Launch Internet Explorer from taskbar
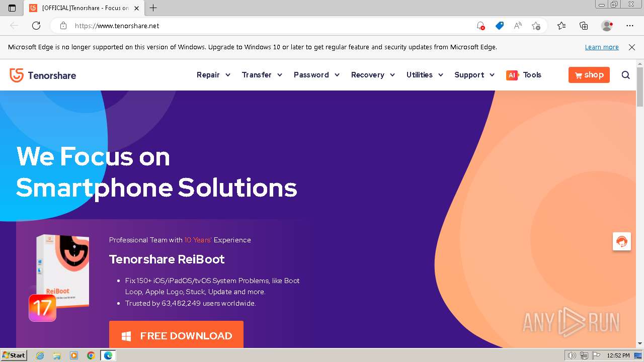Image resolution: width=644 pixels, height=362 pixels. (40, 355)
